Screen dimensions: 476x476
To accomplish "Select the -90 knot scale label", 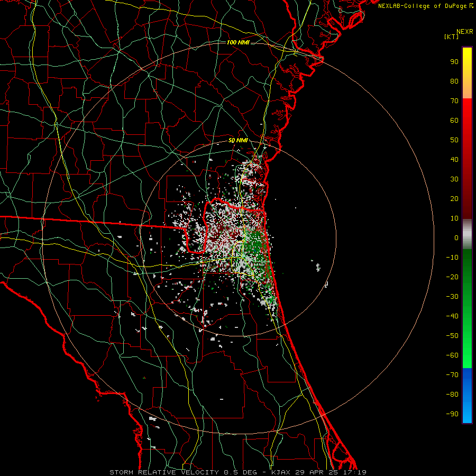I will (x=452, y=414).
